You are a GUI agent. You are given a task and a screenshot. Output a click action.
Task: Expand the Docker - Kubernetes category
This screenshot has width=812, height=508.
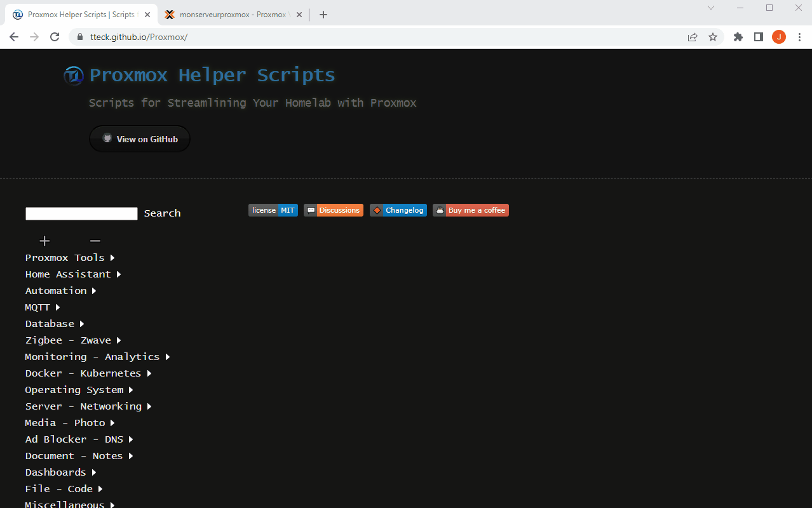(88, 373)
